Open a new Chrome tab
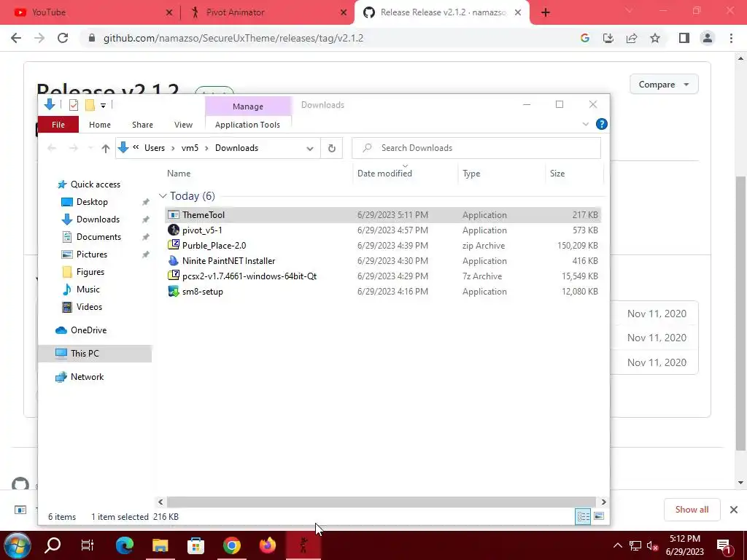747x560 pixels. (x=546, y=12)
